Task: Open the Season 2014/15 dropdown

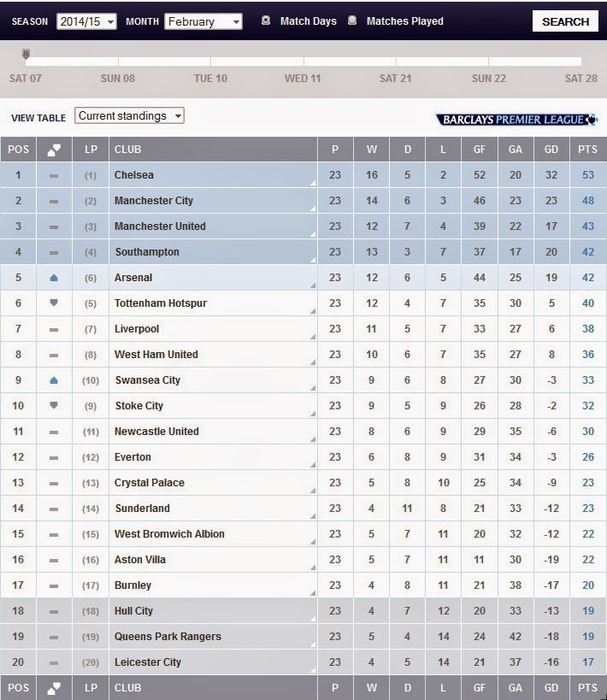Action: [x=86, y=21]
